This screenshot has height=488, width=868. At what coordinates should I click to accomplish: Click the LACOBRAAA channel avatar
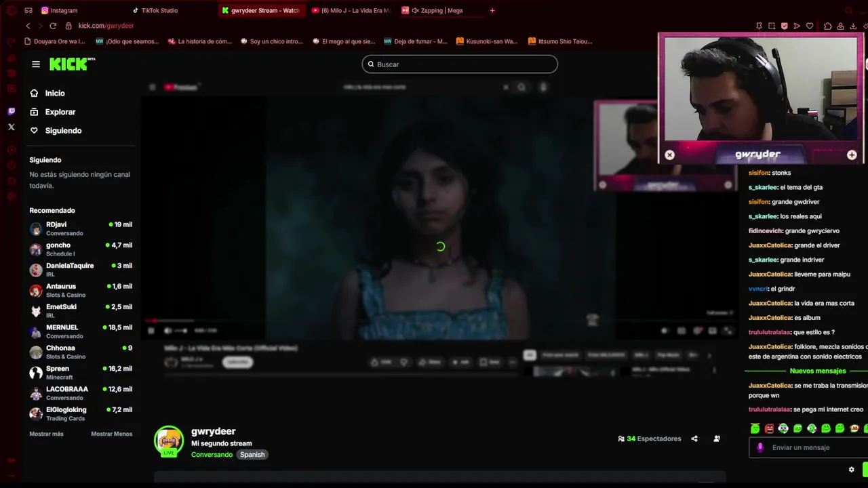[36, 393]
